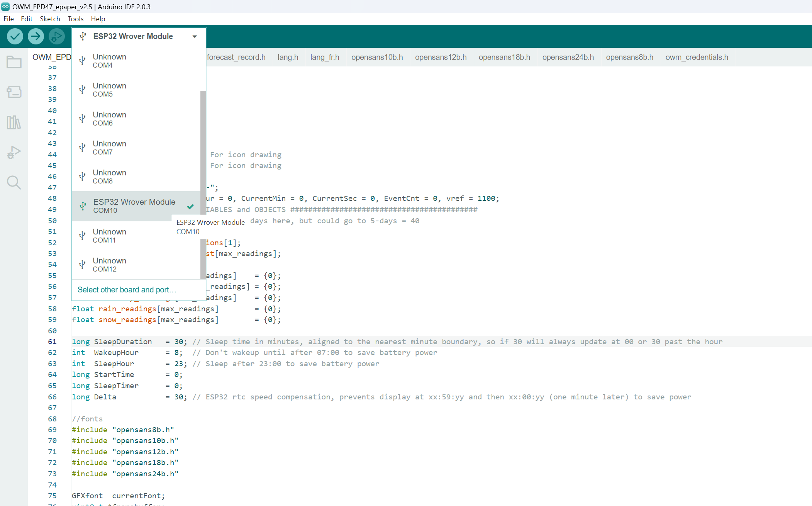Select Unknown board on COM6
Viewport: 812px width, 506px height.
[136, 118]
